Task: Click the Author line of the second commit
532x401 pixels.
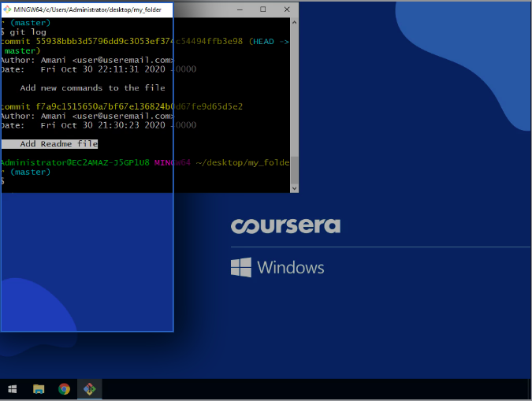Action: point(87,116)
